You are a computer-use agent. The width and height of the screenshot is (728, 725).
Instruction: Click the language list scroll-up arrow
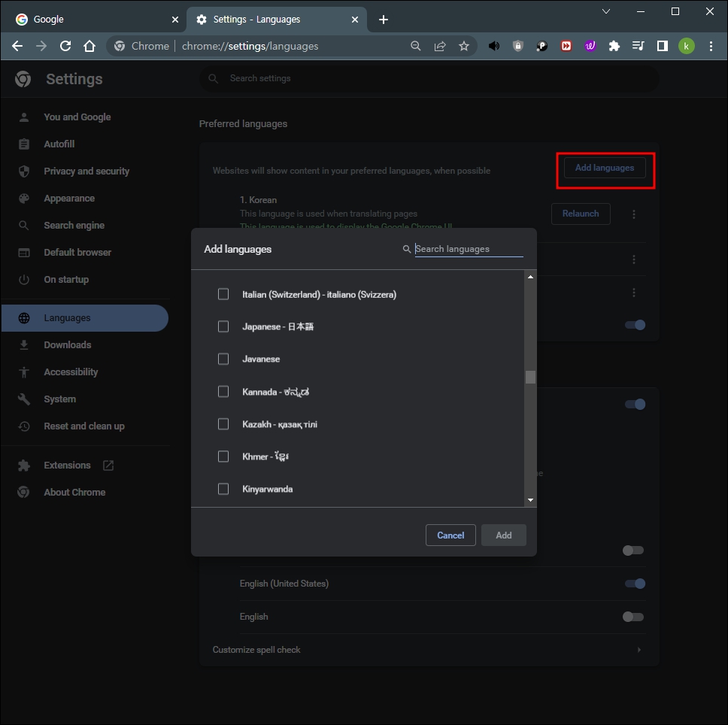[530, 277]
